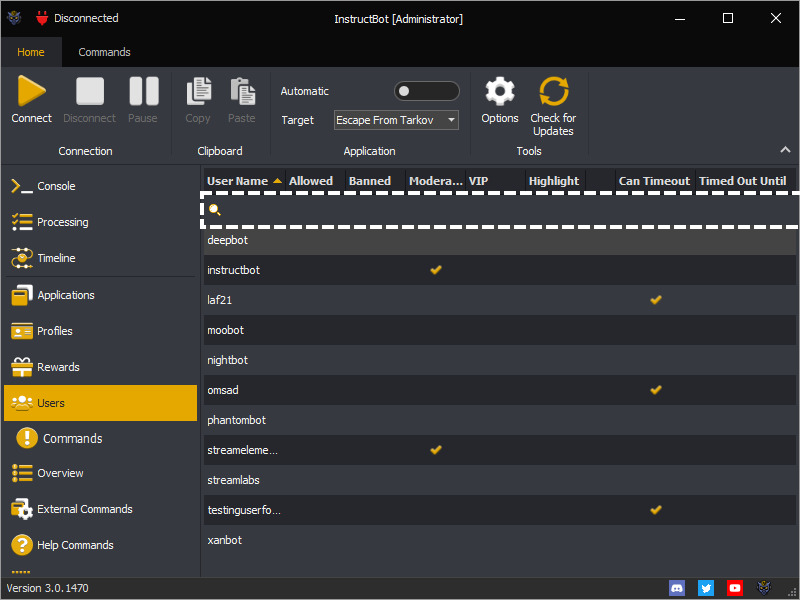This screenshot has width=804, height=600.
Task: Open Options gear icon
Action: point(500,91)
